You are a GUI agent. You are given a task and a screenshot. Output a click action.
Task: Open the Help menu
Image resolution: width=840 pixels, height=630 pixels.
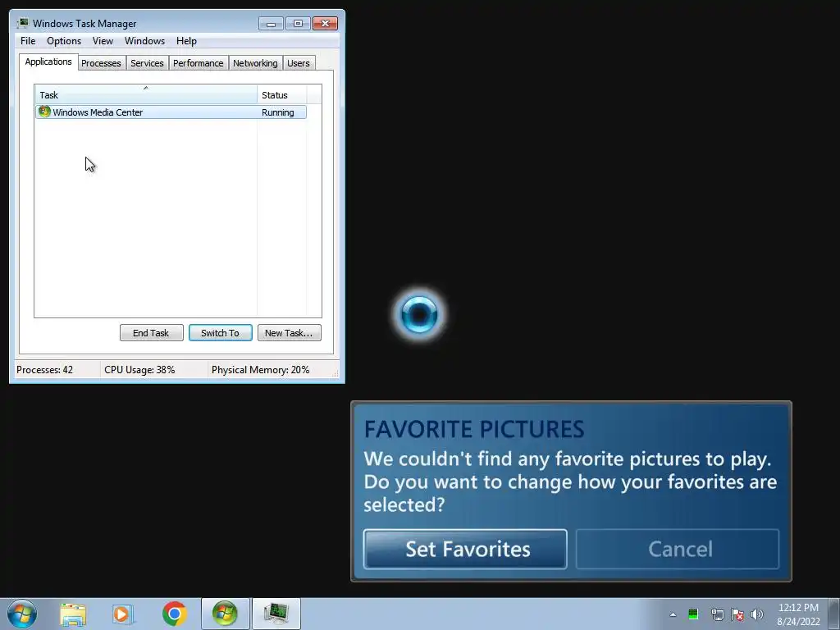click(186, 41)
